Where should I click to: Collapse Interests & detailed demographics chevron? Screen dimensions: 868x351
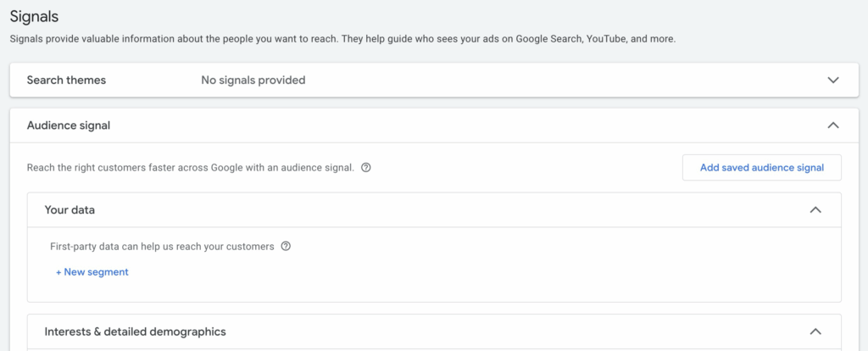tap(815, 331)
